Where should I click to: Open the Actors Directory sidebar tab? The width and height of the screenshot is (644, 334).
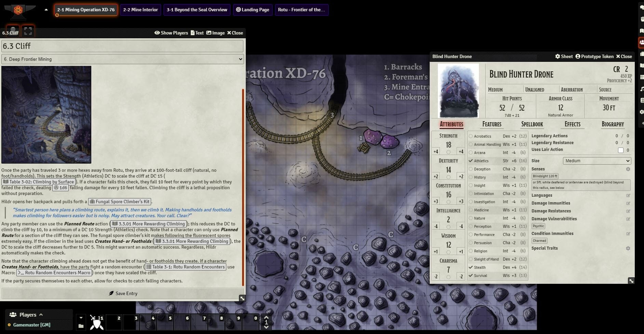pos(641,43)
